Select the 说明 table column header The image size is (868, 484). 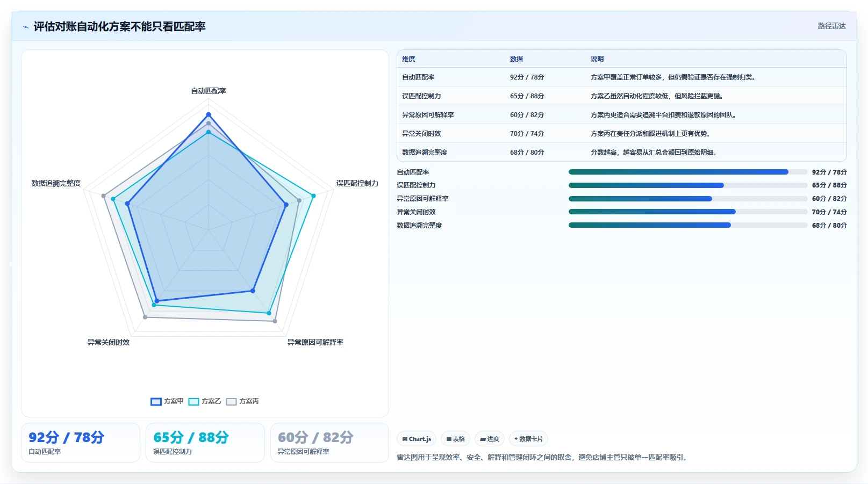597,59
